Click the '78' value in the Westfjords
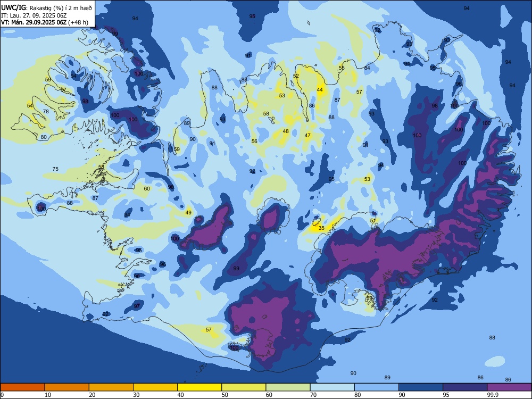Viewport: 532px width, 399px height. click(x=46, y=111)
